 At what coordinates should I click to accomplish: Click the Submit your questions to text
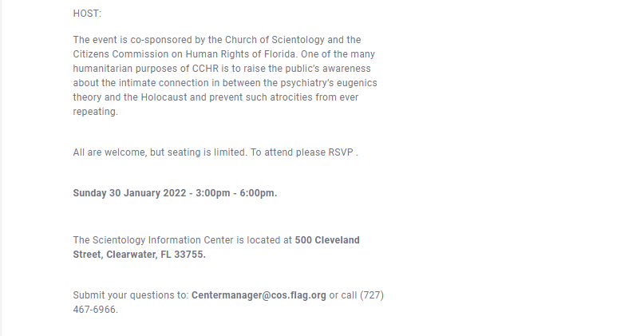click(130, 295)
